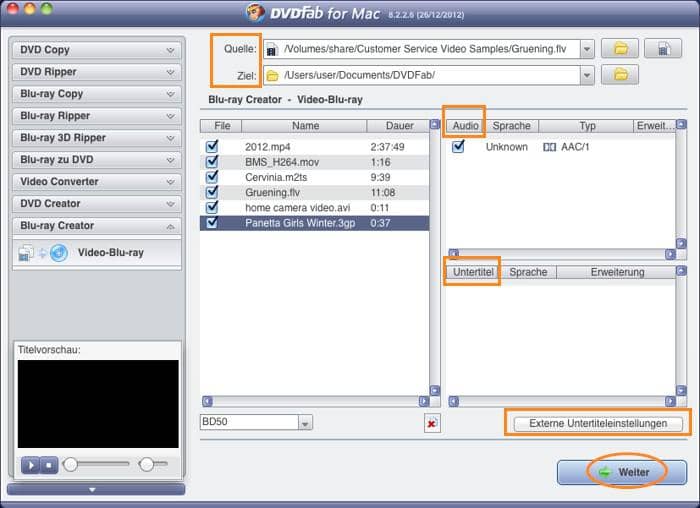Open the Ziel destination path dropdown

click(x=587, y=75)
